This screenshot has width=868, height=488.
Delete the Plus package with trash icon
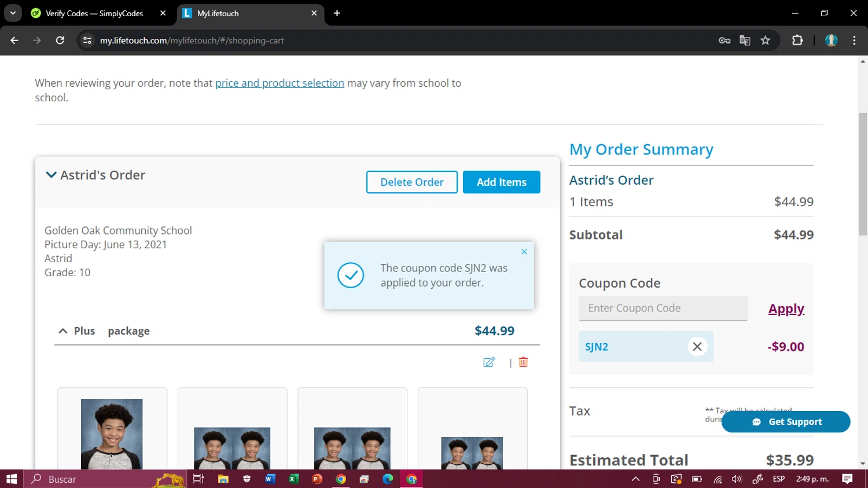pos(523,362)
